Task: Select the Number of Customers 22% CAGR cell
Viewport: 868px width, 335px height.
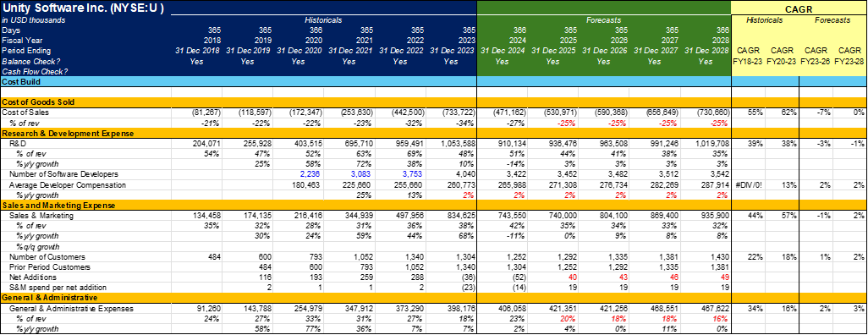Action: pyautogui.click(x=756, y=256)
